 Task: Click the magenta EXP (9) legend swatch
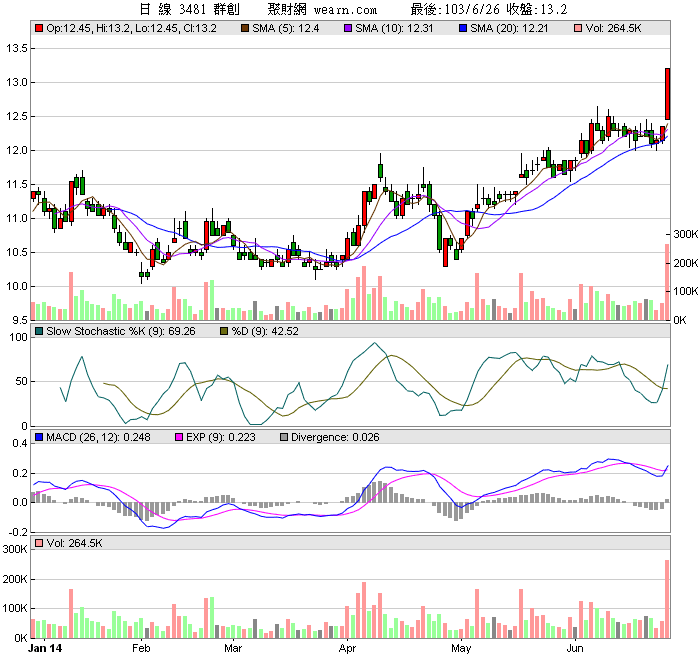[179, 437]
